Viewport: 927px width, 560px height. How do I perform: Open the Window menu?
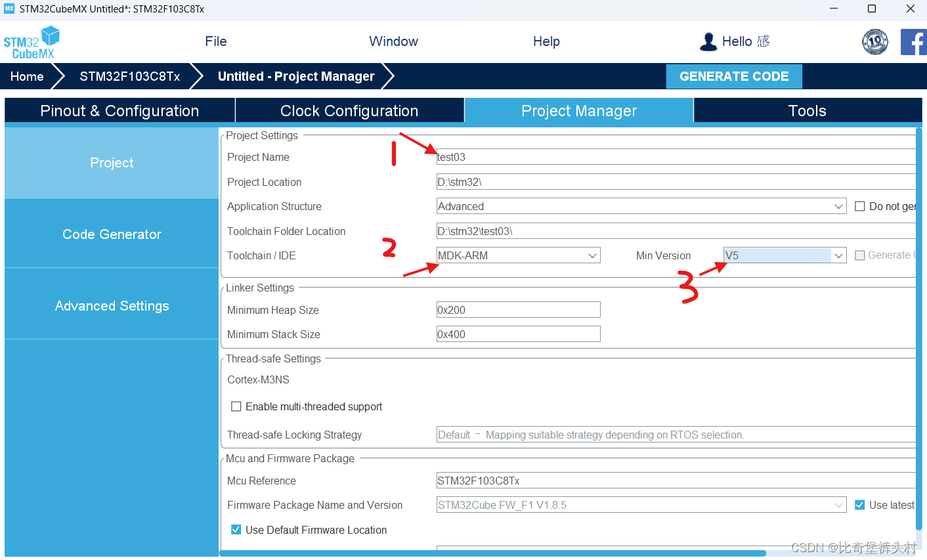[x=393, y=41]
